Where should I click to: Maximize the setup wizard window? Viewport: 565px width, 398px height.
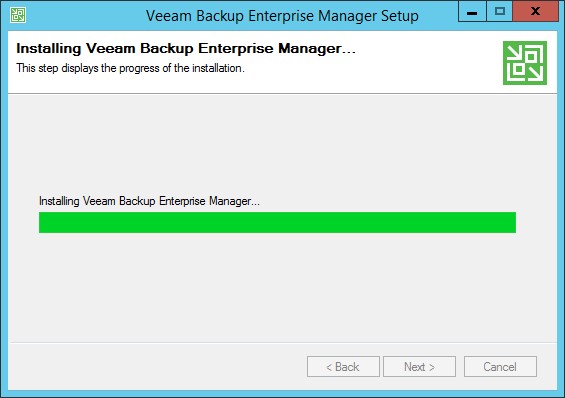pos(499,12)
